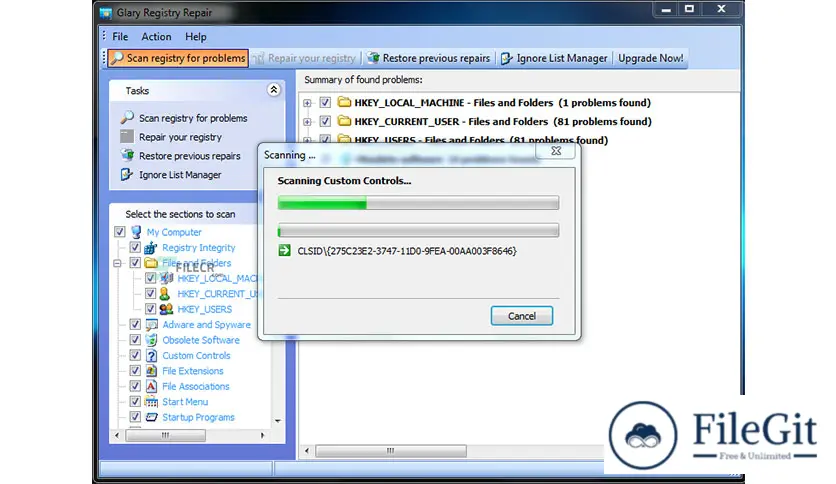Viewport: 836px width, 484px height.
Task: Click the Repair your registry task icon
Action: click(x=127, y=136)
